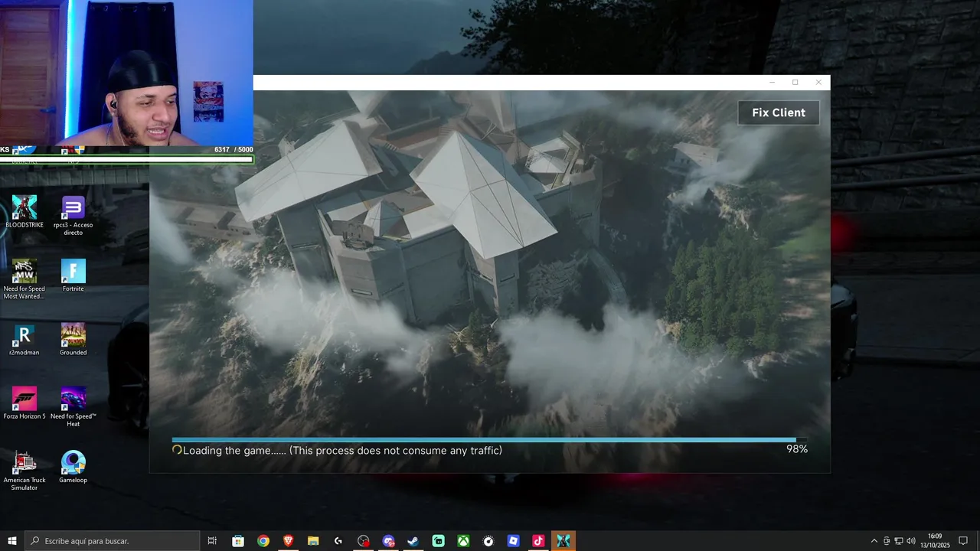This screenshot has height=551, width=980.
Task: Open Task View from taskbar
Action: (x=212, y=541)
